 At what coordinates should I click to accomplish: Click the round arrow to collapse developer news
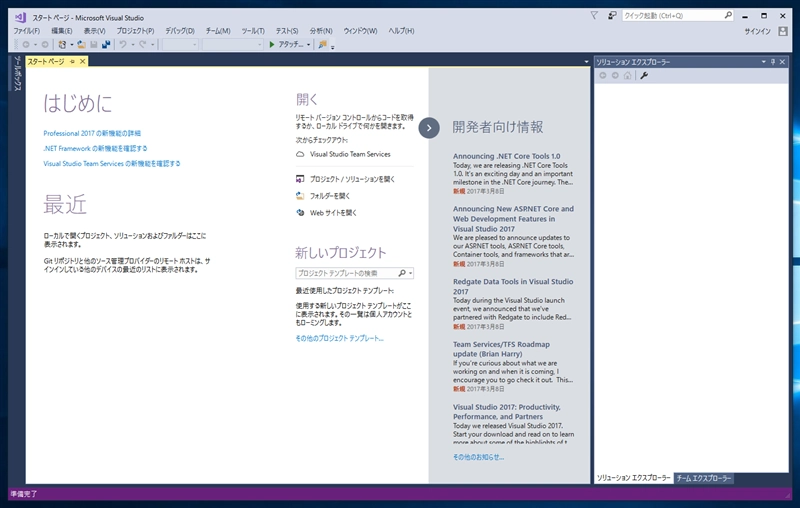tap(429, 128)
